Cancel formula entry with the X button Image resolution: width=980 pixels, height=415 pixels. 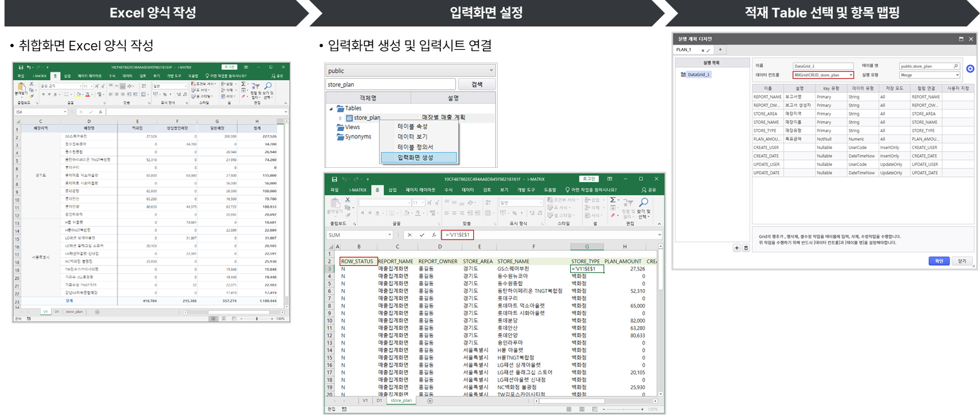point(409,235)
